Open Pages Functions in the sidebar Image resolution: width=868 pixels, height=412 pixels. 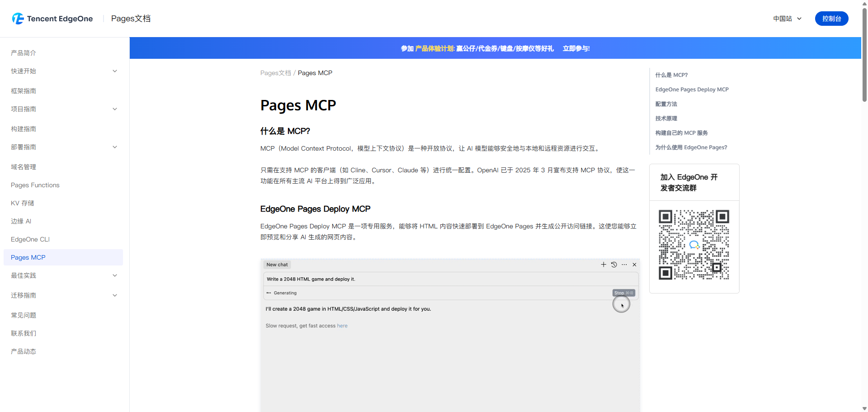35,185
